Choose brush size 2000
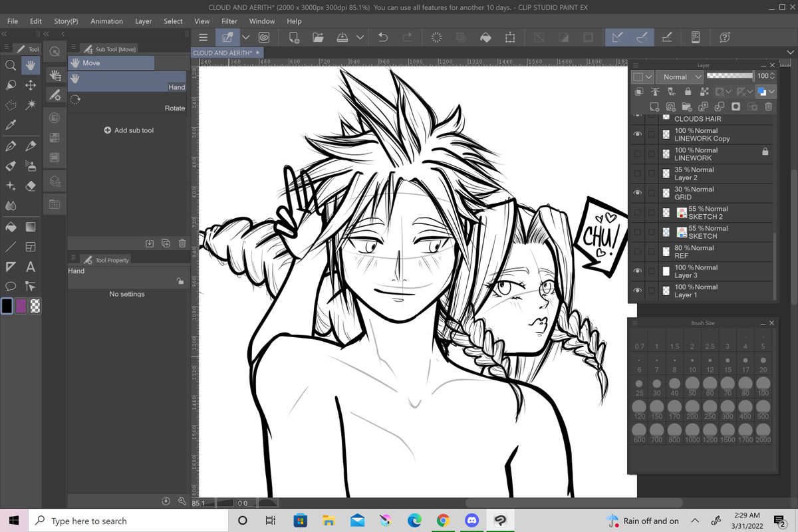Image resolution: width=798 pixels, height=532 pixels. tap(763, 434)
